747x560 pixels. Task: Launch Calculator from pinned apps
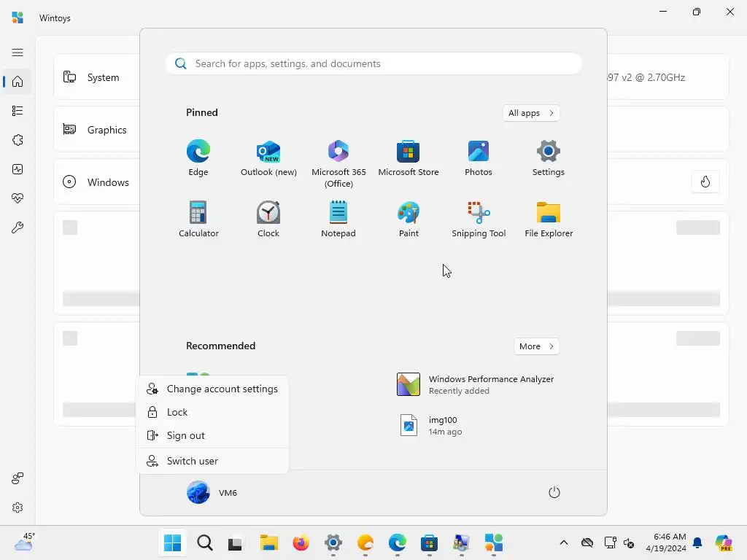coord(198,219)
